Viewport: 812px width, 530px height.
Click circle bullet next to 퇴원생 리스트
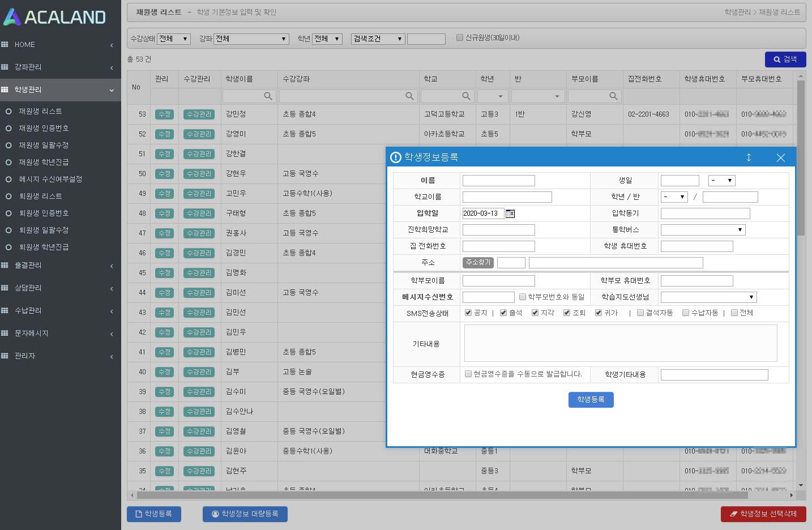pyautogui.click(x=8, y=196)
